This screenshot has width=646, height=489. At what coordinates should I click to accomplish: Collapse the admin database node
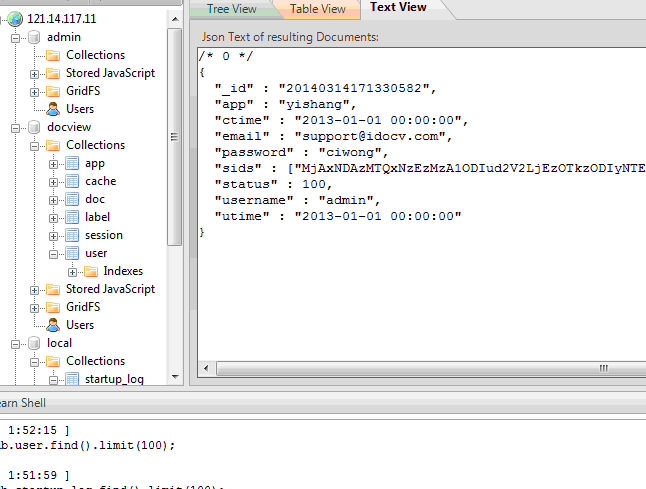click(16, 38)
